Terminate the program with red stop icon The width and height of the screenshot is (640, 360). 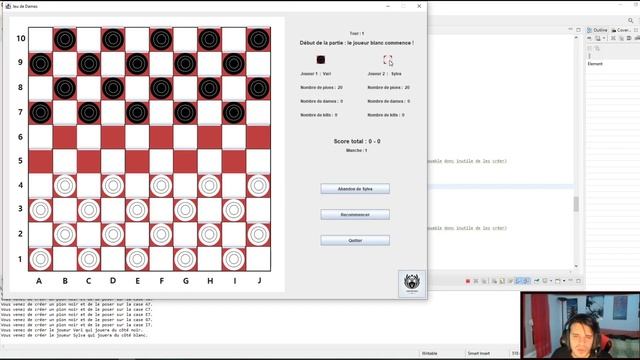(468, 281)
